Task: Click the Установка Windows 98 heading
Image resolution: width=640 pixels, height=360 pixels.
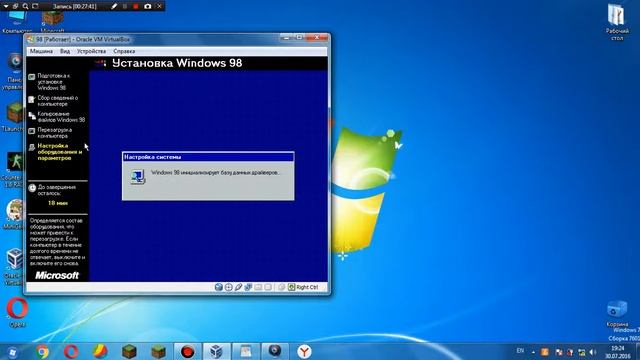Action: [x=177, y=63]
